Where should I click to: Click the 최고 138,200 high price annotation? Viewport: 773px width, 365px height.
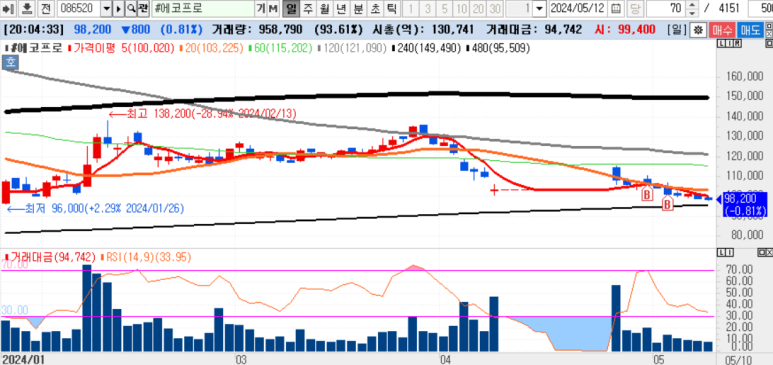coord(203,114)
